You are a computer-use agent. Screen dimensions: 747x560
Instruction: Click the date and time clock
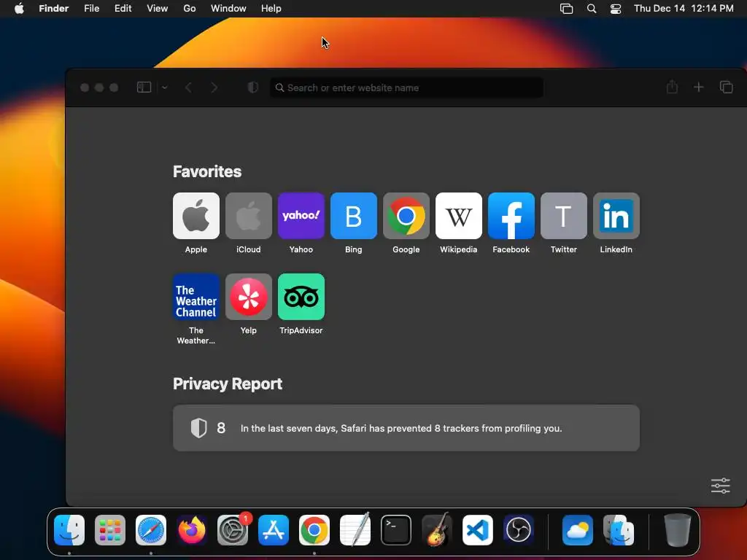coord(684,9)
